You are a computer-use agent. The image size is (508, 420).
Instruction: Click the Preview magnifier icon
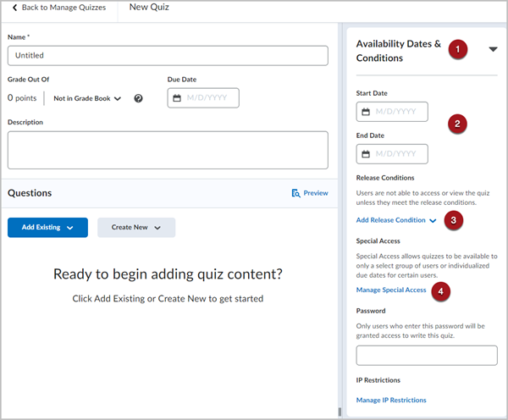[295, 193]
